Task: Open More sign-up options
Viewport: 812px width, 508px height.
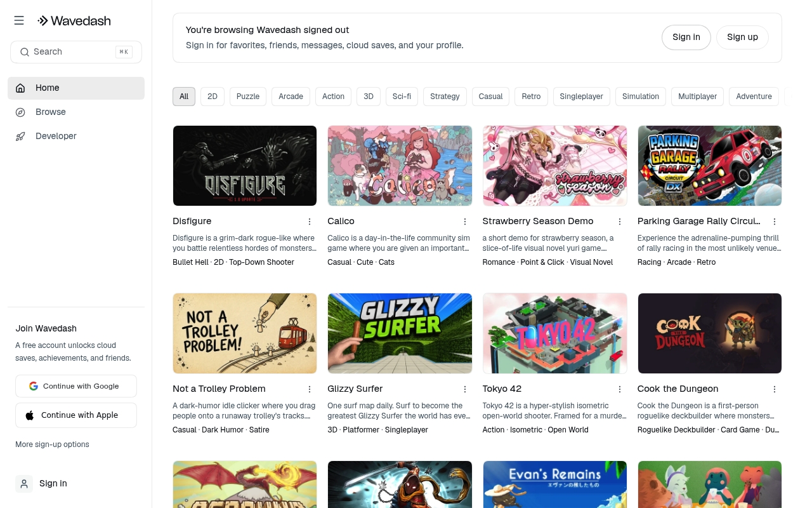Action: tap(52, 444)
